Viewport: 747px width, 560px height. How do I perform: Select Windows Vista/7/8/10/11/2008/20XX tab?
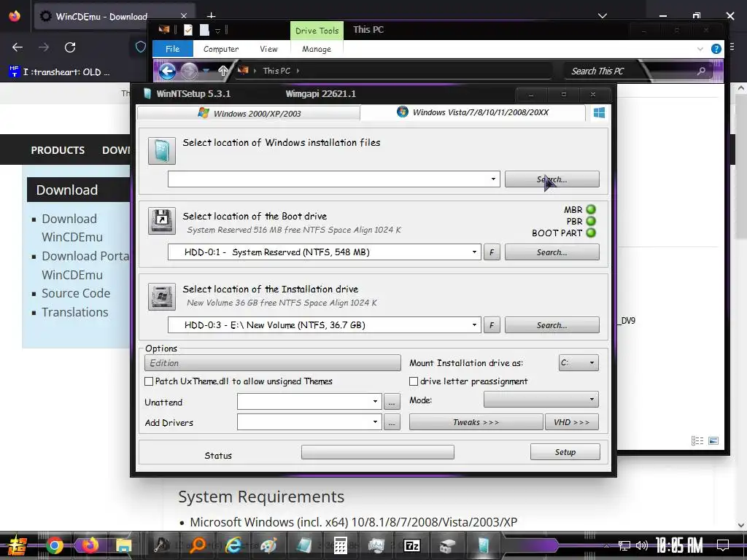pos(473,112)
